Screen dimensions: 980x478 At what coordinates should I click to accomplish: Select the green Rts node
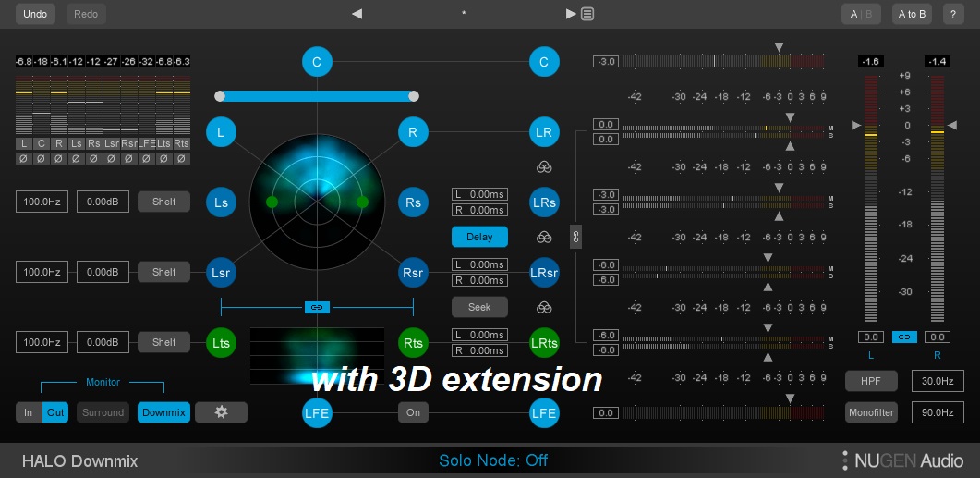[413, 343]
